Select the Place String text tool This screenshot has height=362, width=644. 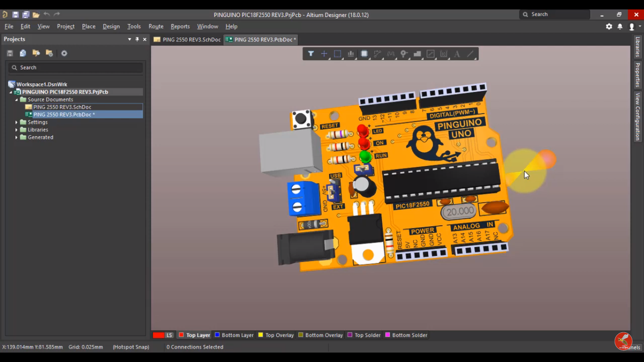457,54
